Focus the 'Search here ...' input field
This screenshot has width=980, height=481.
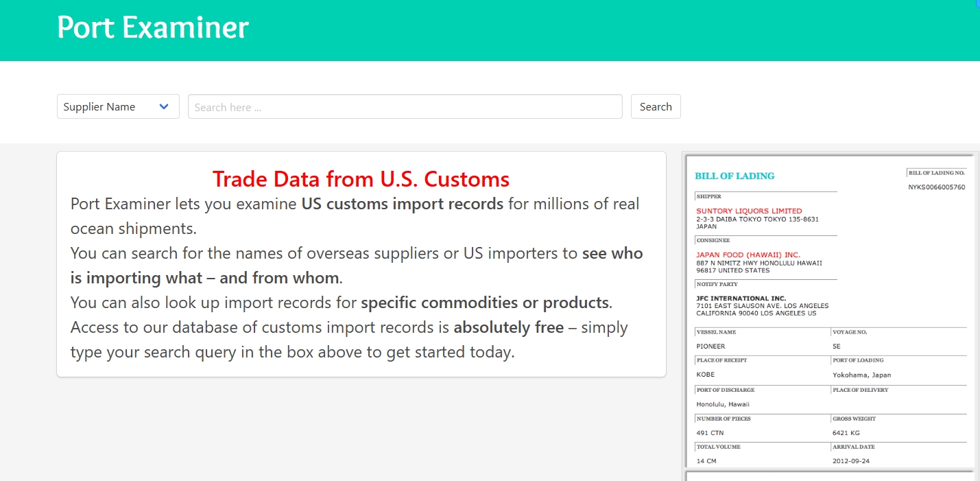(405, 106)
